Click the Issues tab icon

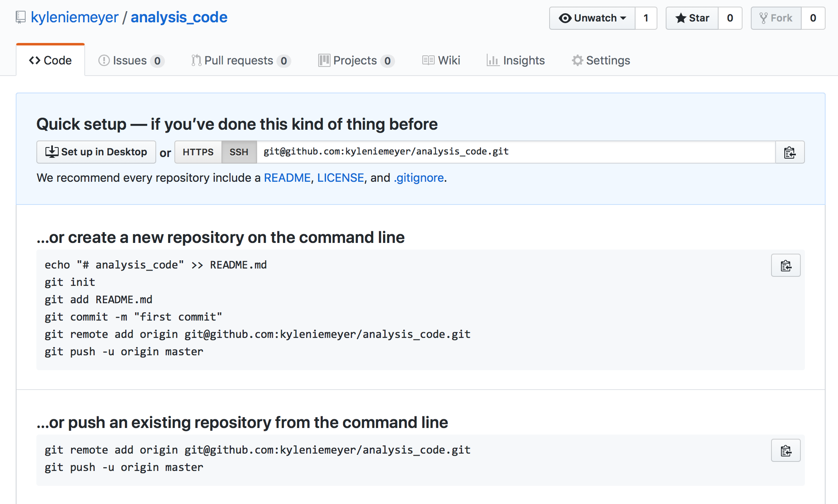pyautogui.click(x=104, y=60)
